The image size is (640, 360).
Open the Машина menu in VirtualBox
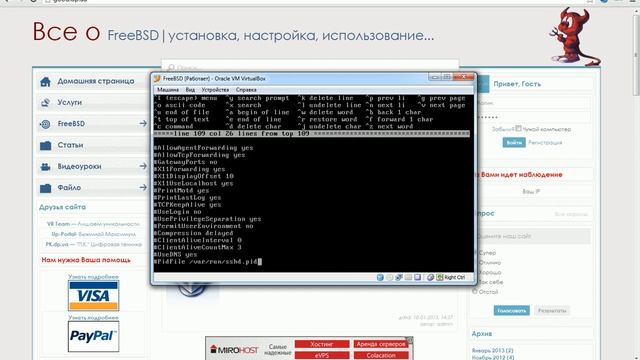168,89
